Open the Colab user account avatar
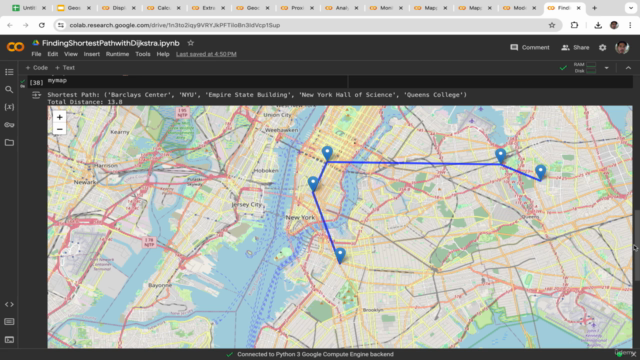 [x=622, y=47]
